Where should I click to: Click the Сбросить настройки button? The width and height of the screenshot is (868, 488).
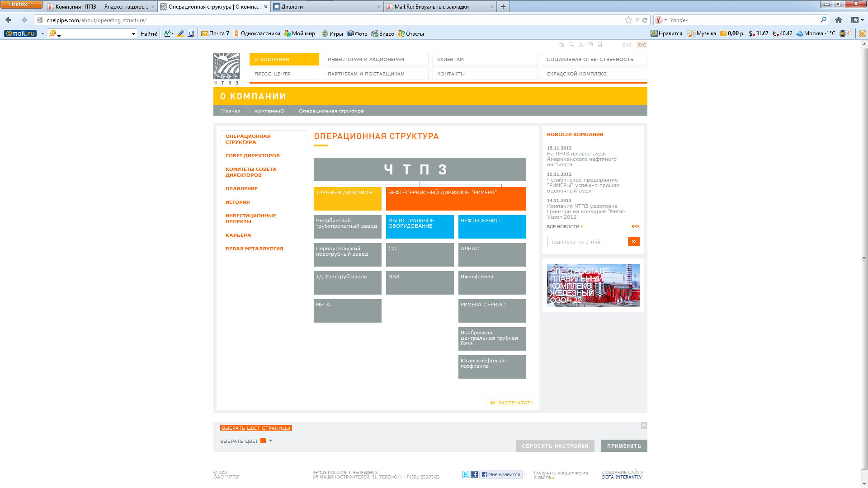(x=555, y=446)
